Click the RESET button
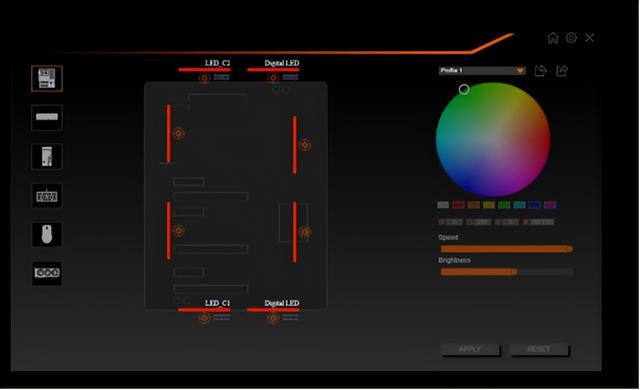Viewport: 640px width, 390px height. pyautogui.click(x=539, y=350)
